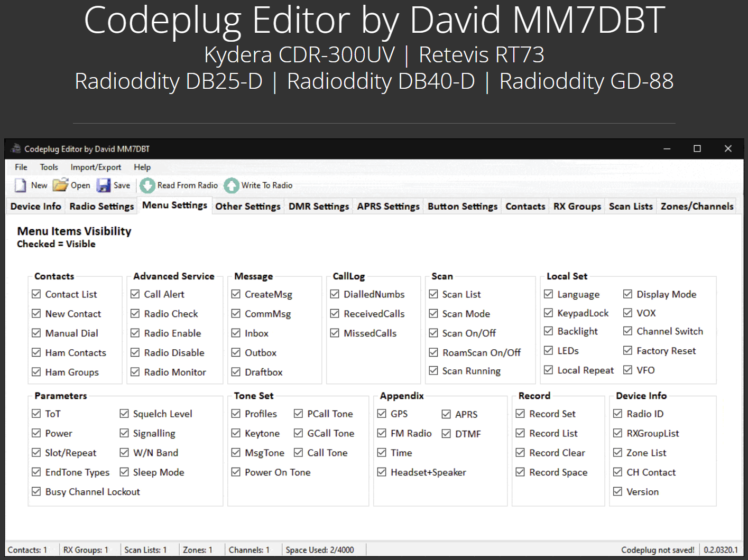Image resolution: width=748 pixels, height=560 pixels.
Task: Uncheck VOX under Local Set
Action: click(x=628, y=313)
